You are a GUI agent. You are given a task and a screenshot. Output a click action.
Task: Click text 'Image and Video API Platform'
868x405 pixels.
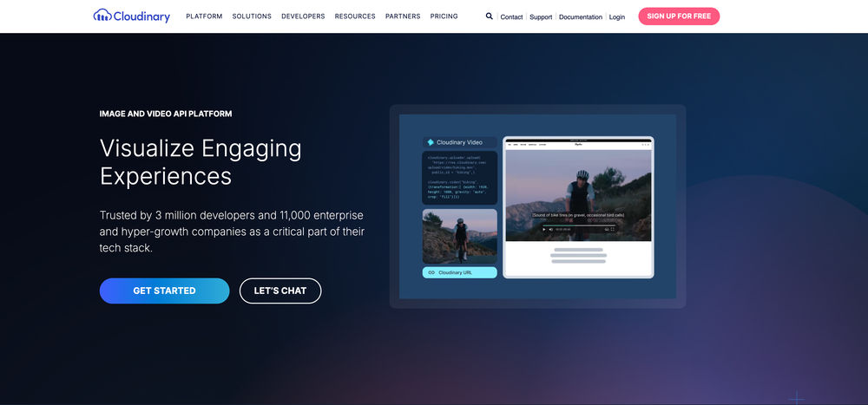166,114
